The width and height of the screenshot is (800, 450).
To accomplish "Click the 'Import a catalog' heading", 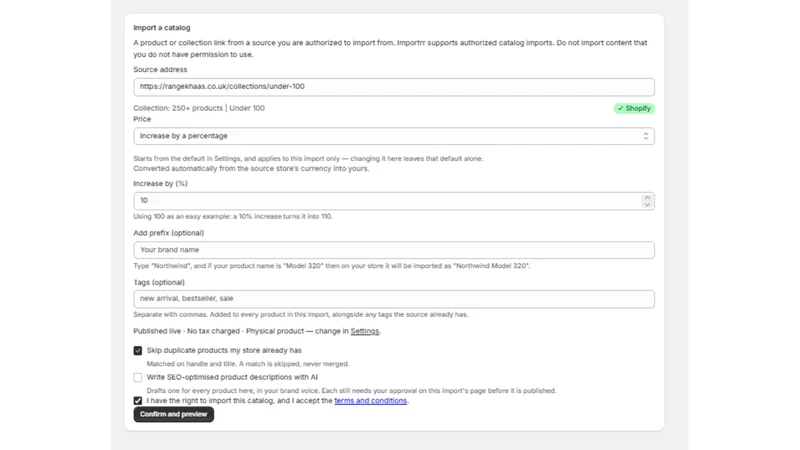I will 162,28.
